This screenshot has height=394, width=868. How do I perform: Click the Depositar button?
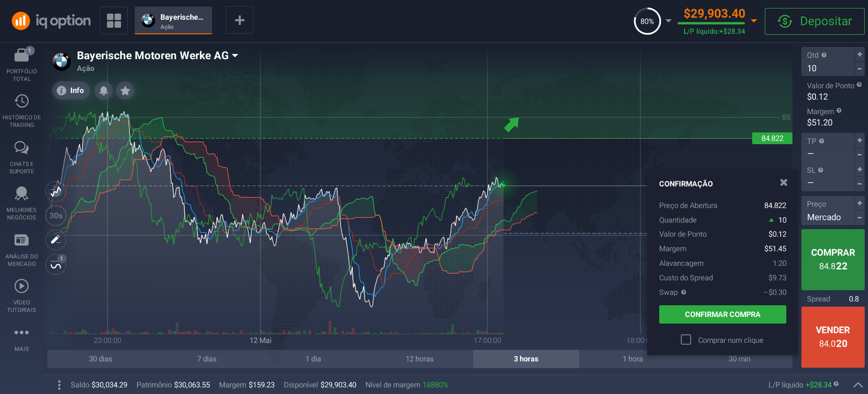815,21
